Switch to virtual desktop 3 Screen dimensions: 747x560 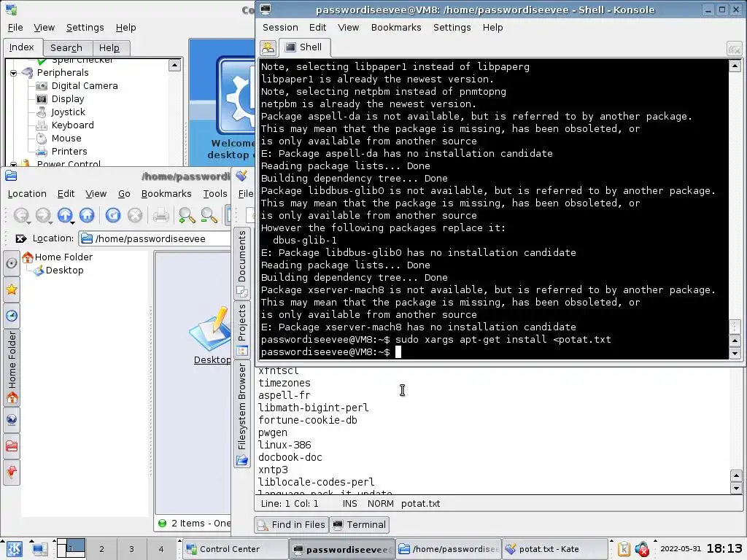(131, 549)
